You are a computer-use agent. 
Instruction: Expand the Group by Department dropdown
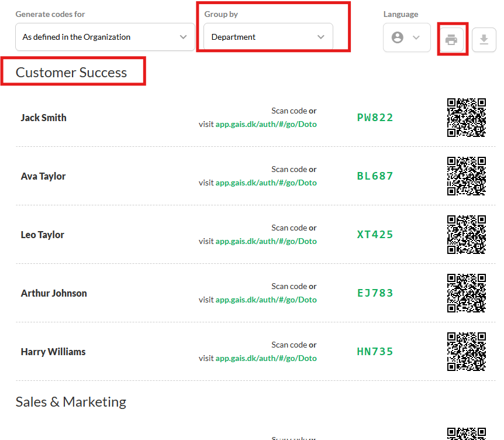tap(268, 37)
